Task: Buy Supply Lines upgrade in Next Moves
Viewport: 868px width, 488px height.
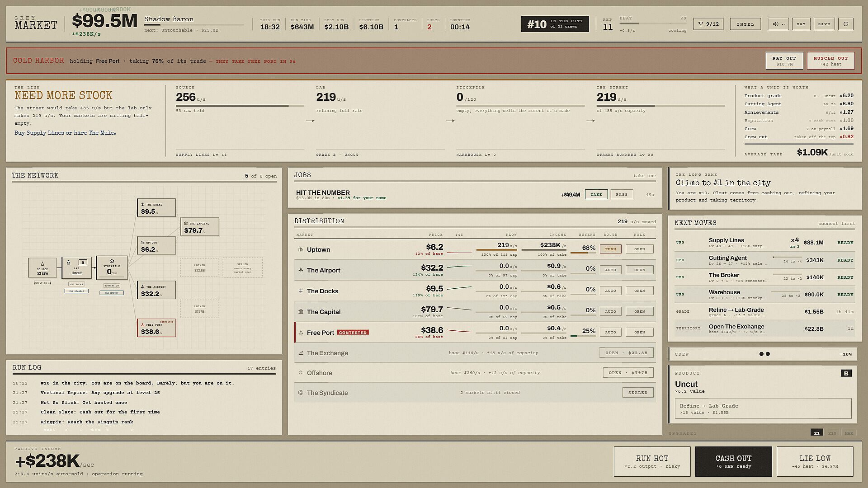Action: [x=764, y=243]
